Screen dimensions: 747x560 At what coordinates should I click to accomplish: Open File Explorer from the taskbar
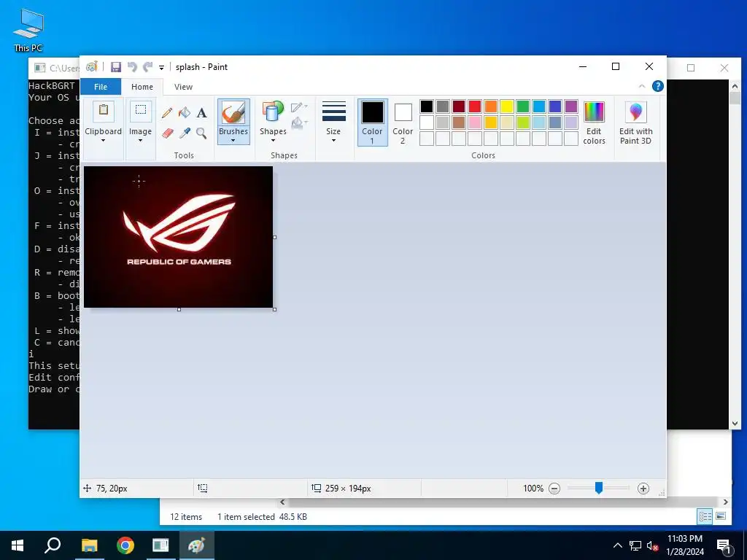(89, 545)
